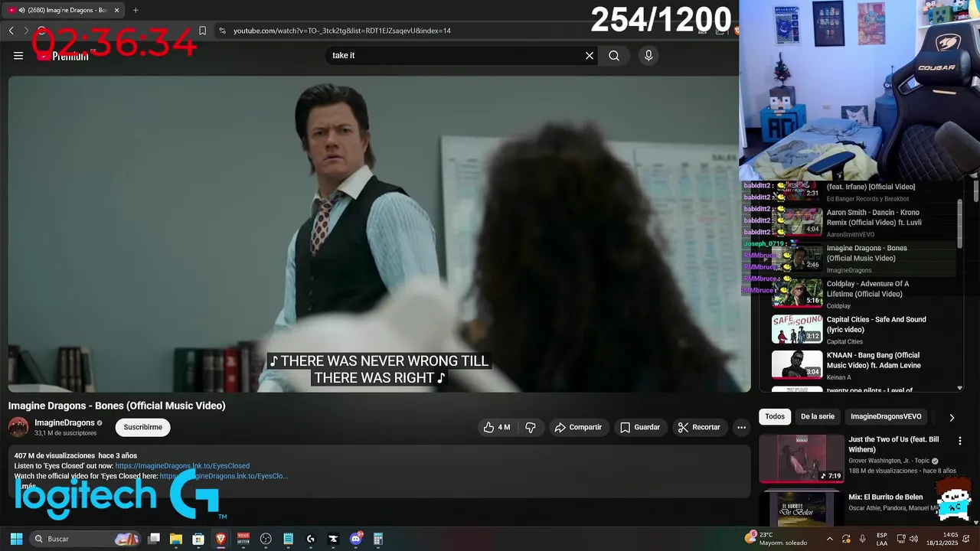Image resolution: width=980 pixels, height=551 pixels.
Task: Dislike the video with the thumbs-down icon
Action: click(531, 427)
